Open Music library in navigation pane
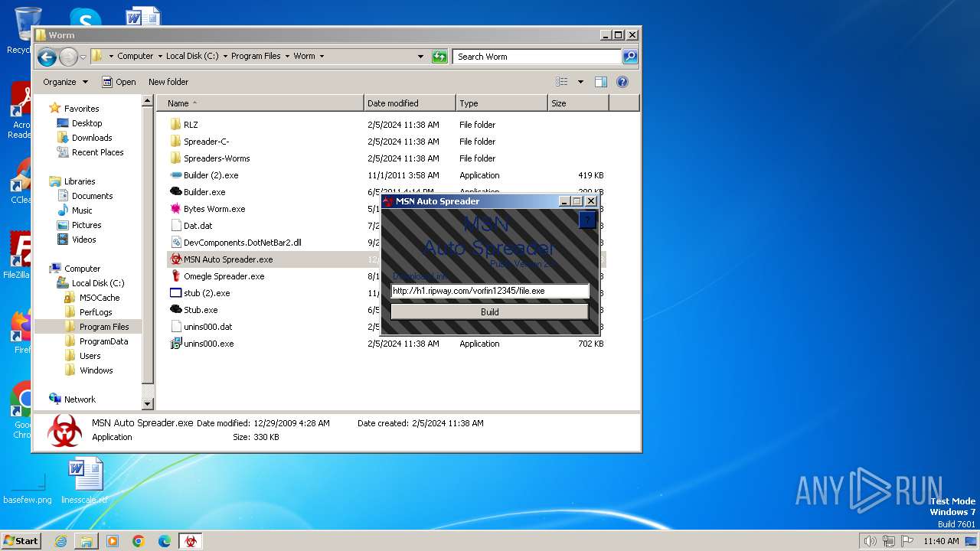Screen dimensions: 980x551 [x=82, y=210]
